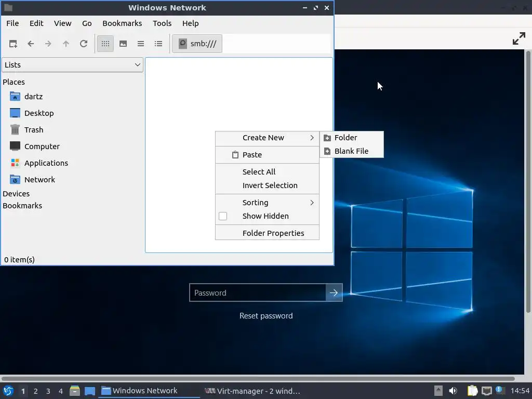Switch to compact list view
This screenshot has width=532, height=399.
click(x=141, y=44)
